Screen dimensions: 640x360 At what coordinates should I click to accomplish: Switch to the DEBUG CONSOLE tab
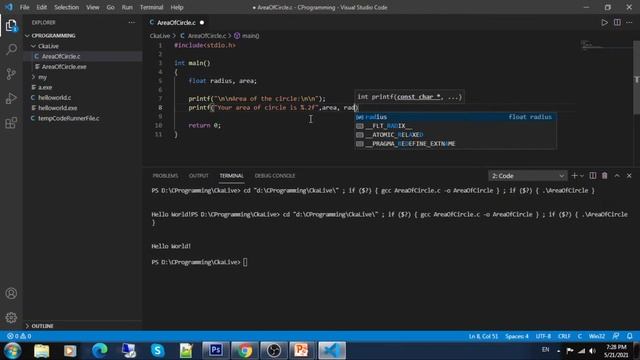click(275, 176)
